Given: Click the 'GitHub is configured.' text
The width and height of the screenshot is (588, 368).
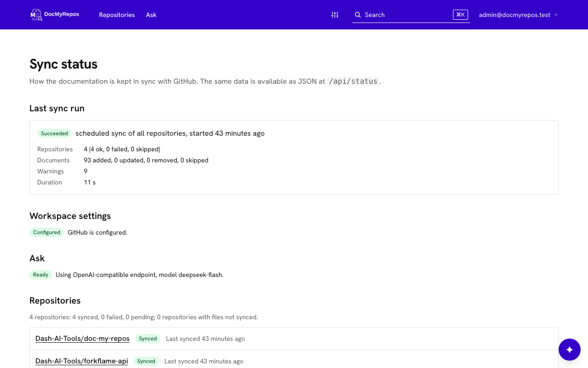Looking at the screenshot, I should coord(97,232).
